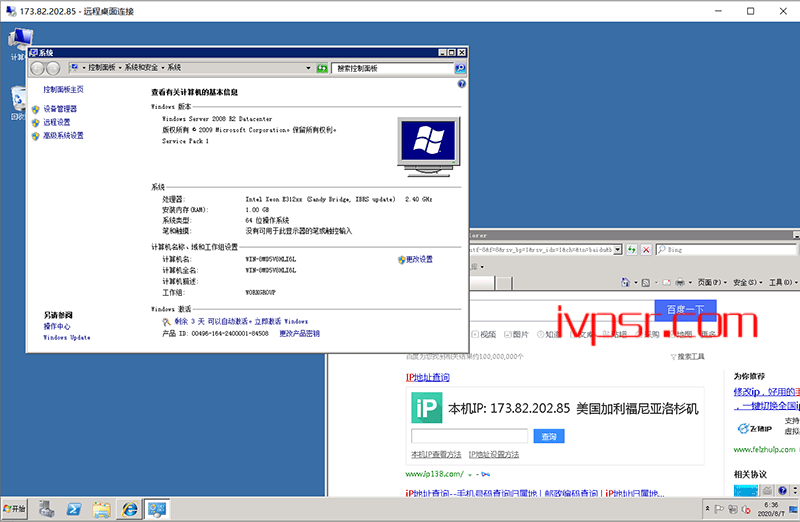Click the red X stop button in IE

tap(646, 250)
